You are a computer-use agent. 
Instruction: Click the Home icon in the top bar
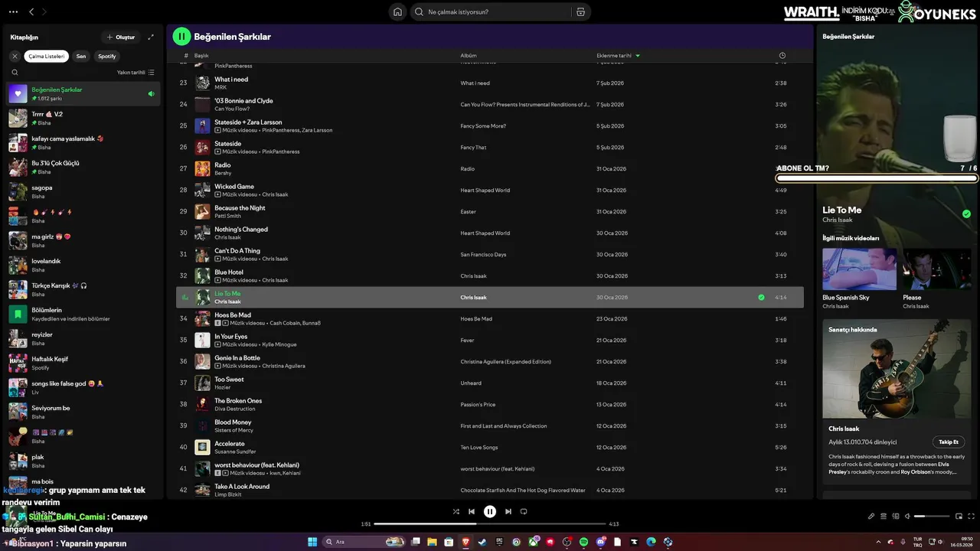point(397,11)
